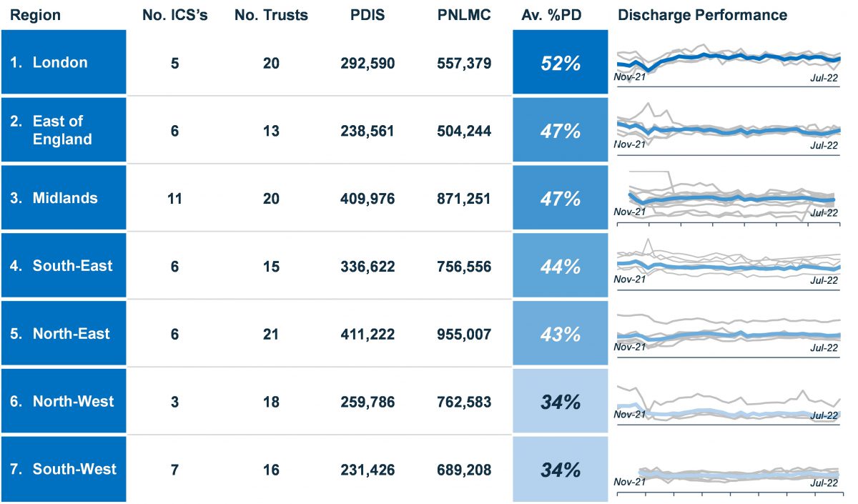Click the PNLMC column header
Image resolution: width=858 pixels, height=504 pixels.
click(x=464, y=15)
